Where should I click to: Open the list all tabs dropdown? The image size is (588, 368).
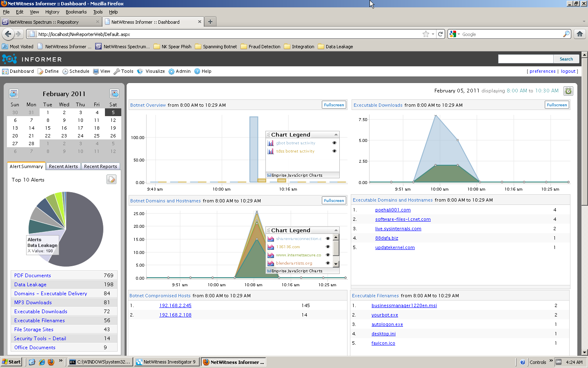(x=584, y=22)
